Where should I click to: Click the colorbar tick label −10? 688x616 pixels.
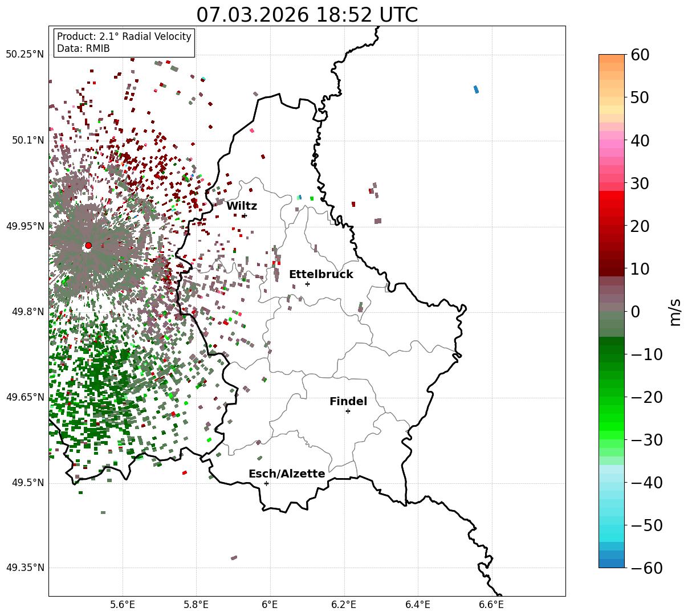[646, 354]
